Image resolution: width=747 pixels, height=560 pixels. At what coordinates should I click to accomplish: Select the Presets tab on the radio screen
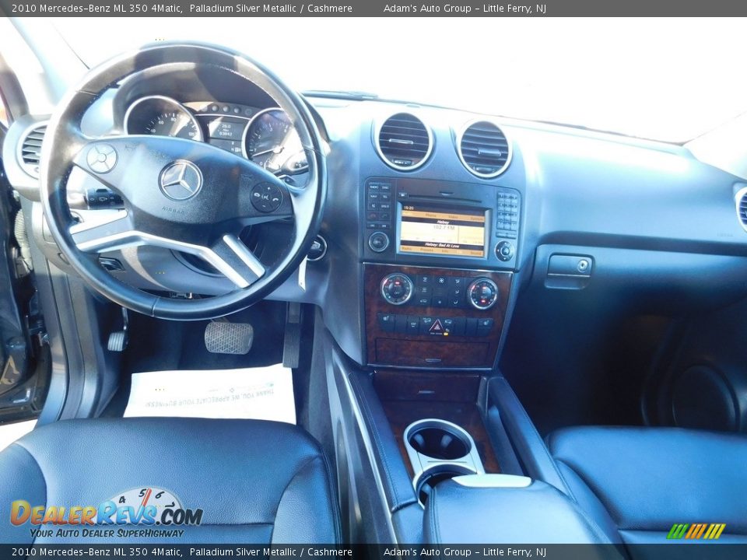coord(427,250)
